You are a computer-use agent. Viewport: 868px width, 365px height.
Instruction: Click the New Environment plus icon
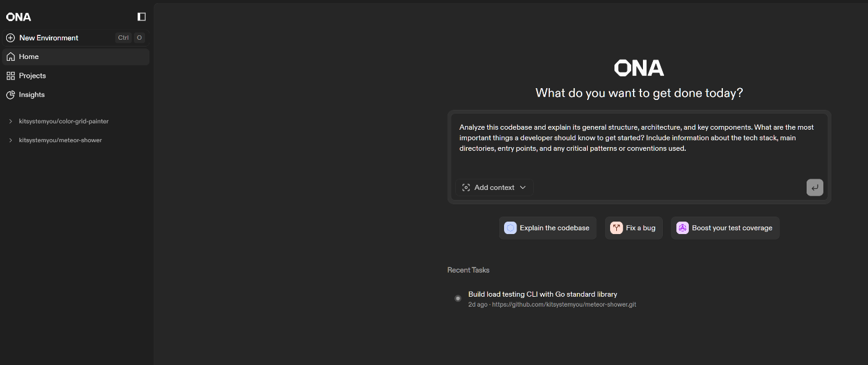(11, 38)
